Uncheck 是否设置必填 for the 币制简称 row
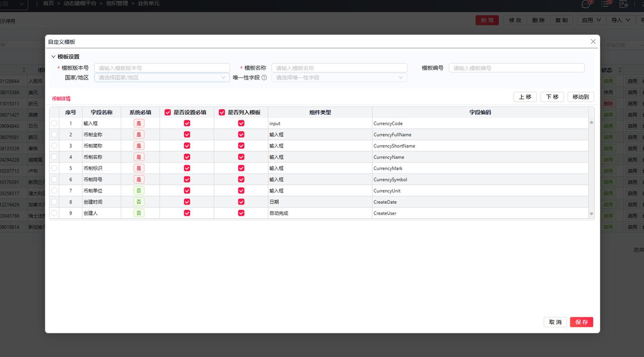 click(x=187, y=146)
